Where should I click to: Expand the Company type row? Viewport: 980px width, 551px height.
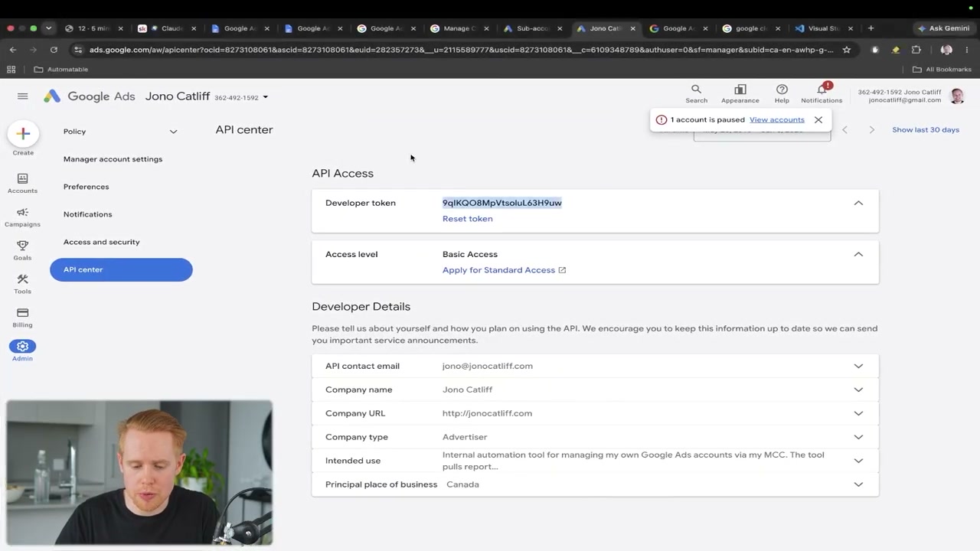tap(858, 437)
